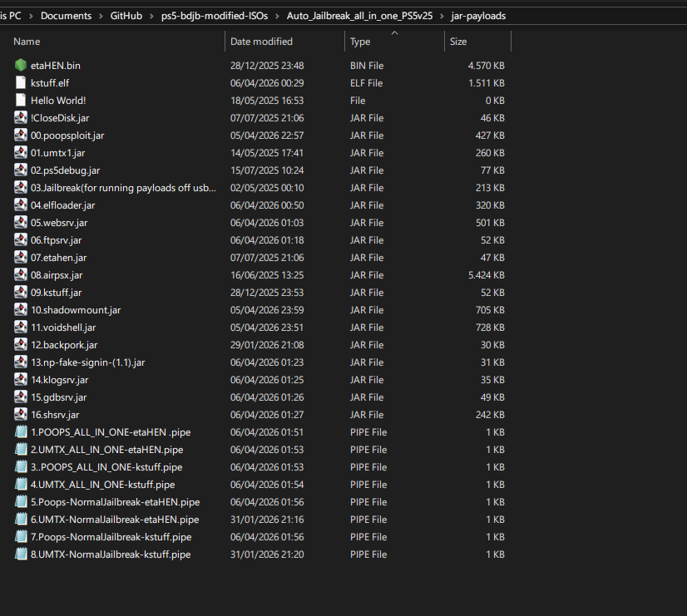Go to ps5-bdjb-modified-ISOs breadcrumb folder
The width and height of the screenshot is (687, 616).
(215, 16)
